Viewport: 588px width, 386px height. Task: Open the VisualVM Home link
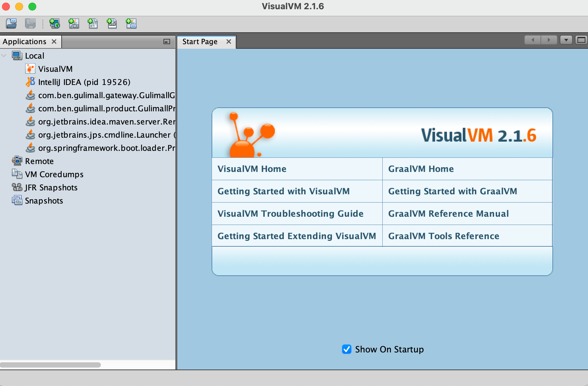pos(252,169)
